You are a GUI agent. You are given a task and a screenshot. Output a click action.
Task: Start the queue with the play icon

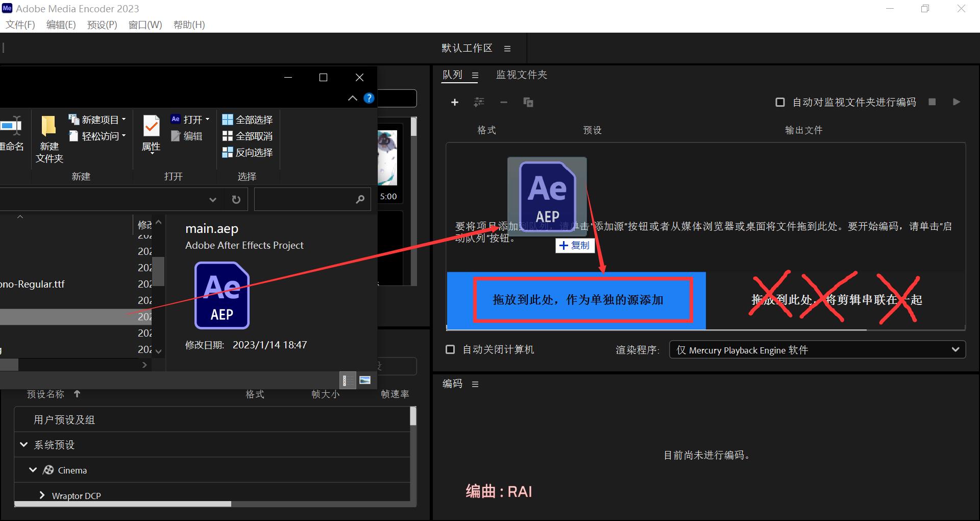tap(957, 102)
